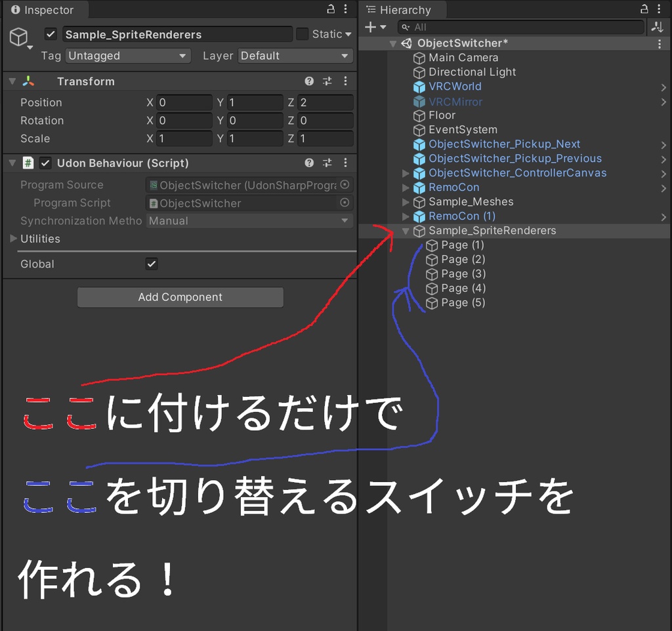
Task: Click the Program Source object picker circle
Action: (x=346, y=184)
